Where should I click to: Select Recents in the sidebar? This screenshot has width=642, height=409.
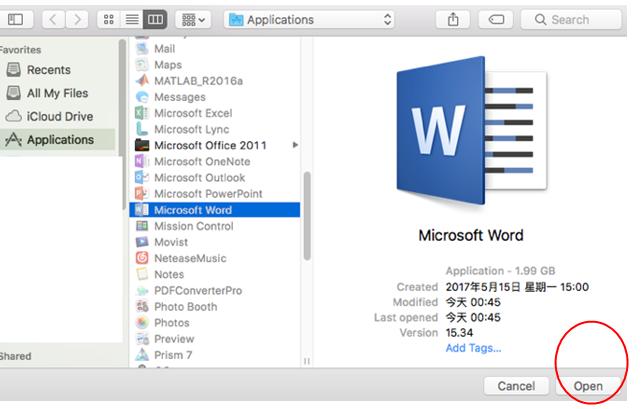(x=49, y=70)
